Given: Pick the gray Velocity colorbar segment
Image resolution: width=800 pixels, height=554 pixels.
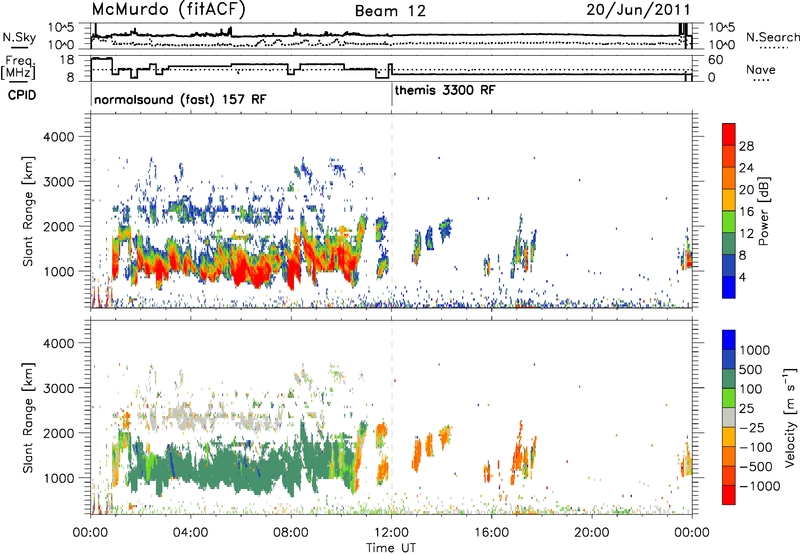Looking at the screenshot, I should click(729, 417).
